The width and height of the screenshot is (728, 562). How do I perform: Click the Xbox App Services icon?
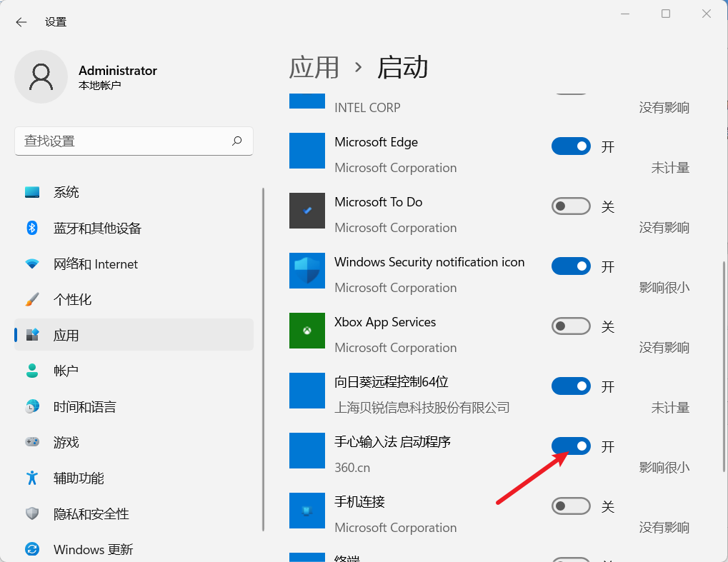(307, 331)
